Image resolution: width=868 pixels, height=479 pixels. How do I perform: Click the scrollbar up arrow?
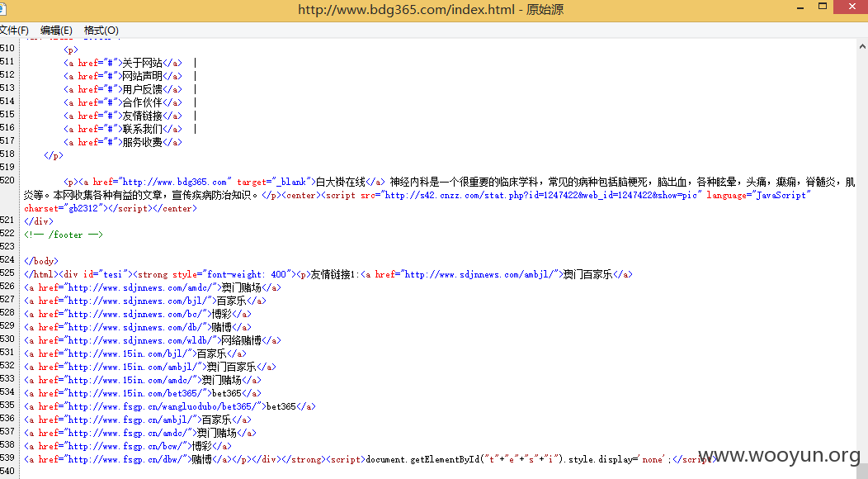(862, 47)
